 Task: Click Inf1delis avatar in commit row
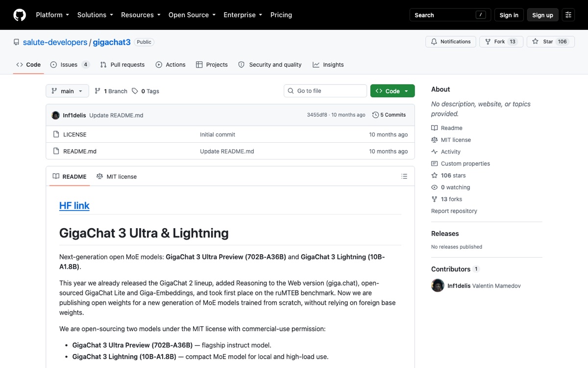click(56, 115)
